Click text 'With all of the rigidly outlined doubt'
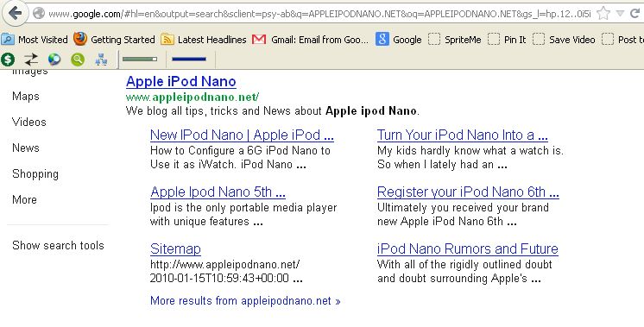 pyautogui.click(x=465, y=265)
